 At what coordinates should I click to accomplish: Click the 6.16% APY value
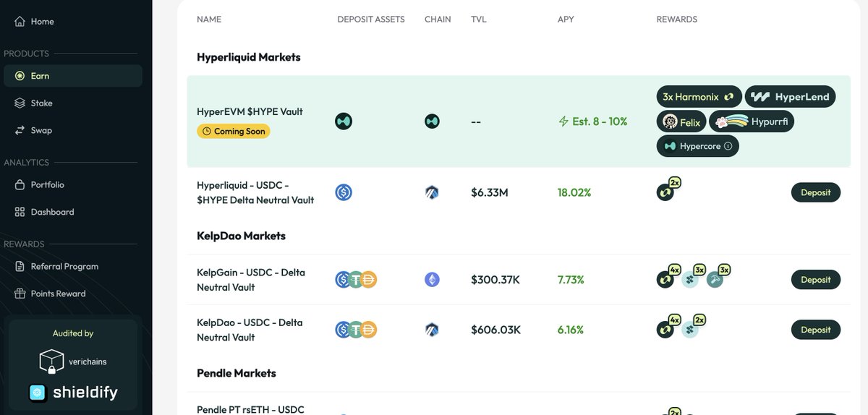571,330
